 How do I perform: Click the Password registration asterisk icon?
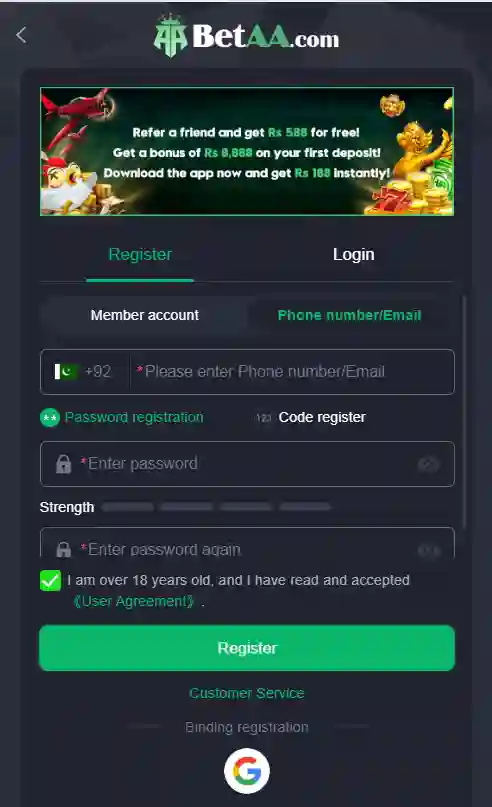(x=50, y=417)
